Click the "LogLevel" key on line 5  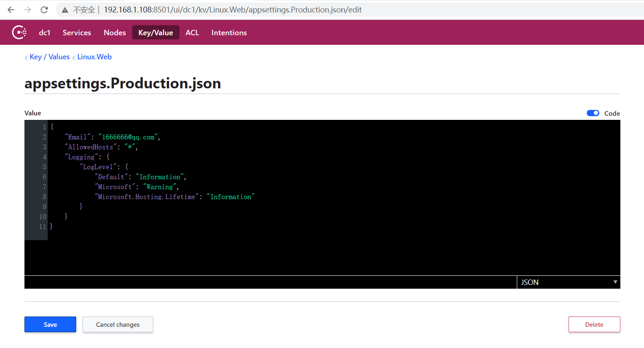98,167
